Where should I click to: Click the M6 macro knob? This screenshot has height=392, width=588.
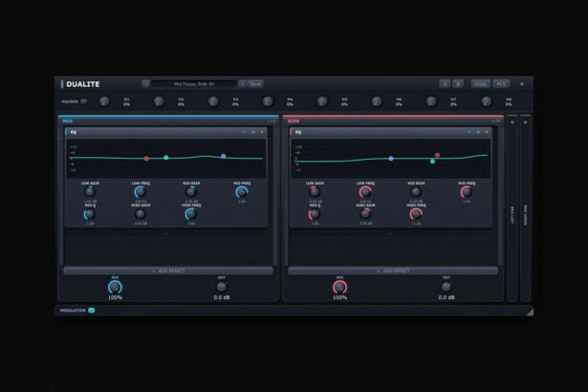(377, 101)
